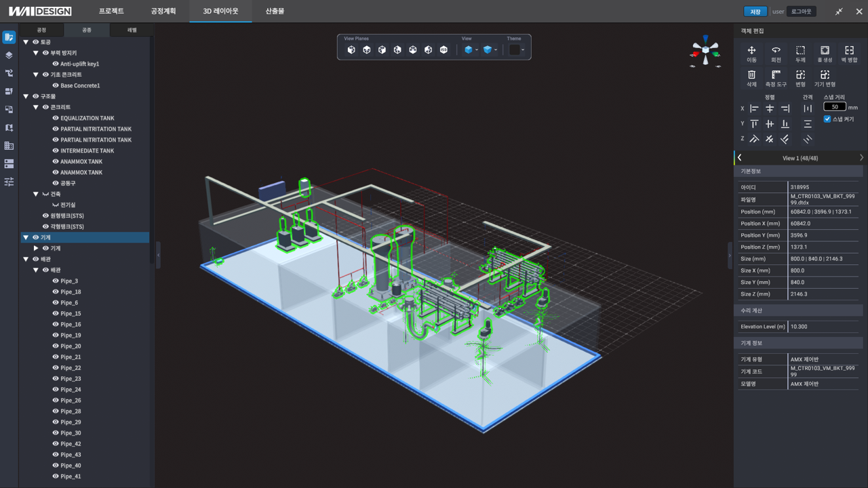The height and width of the screenshot is (488, 868).
Task: Click the building icon in left sidebar
Action: tap(9, 146)
